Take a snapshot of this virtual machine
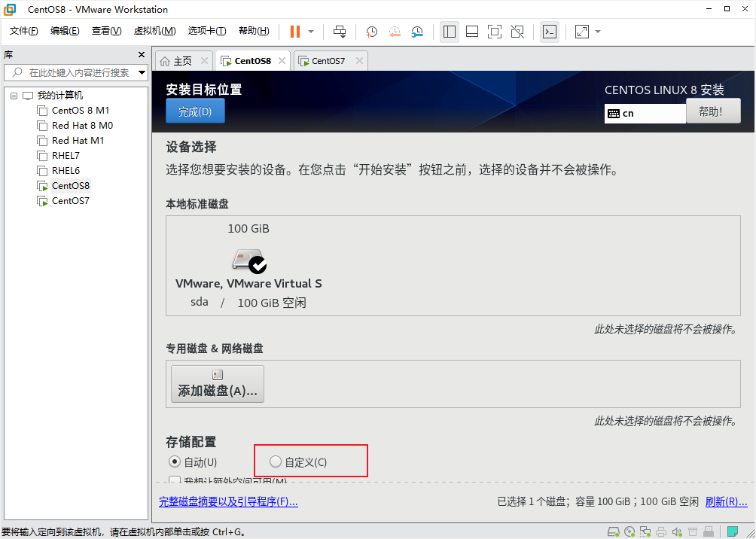The height and width of the screenshot is (539, 756). click(371, 32)
